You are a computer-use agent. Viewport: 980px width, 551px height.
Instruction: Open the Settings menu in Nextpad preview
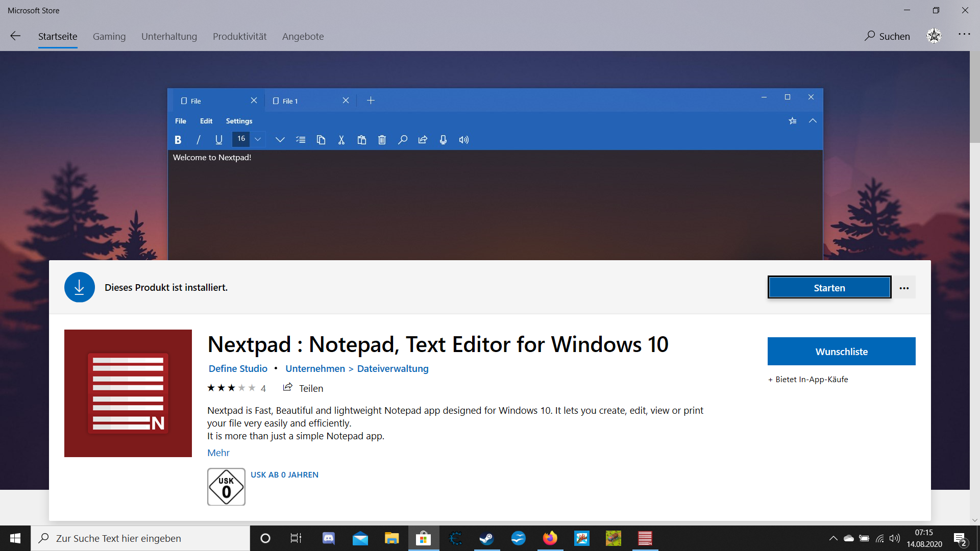click(x=239, y=121)
